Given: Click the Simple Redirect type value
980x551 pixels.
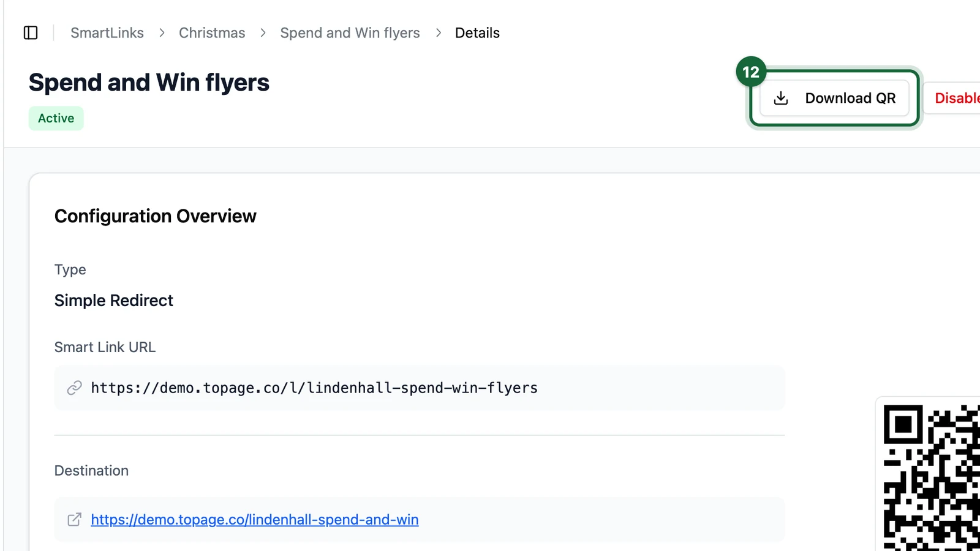Looking at the screenshot, I should [114, 301].
